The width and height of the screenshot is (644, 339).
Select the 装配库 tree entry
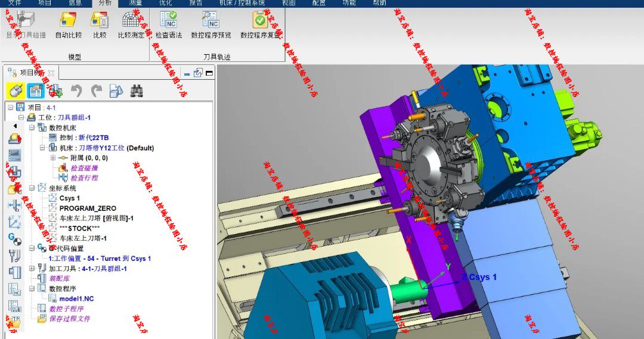[60, 278]
